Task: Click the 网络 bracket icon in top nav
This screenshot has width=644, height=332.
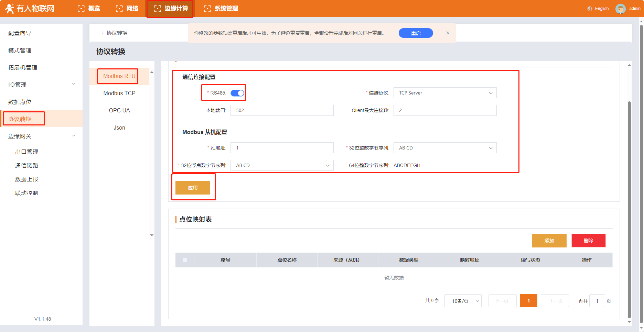Action: [119, 9]
